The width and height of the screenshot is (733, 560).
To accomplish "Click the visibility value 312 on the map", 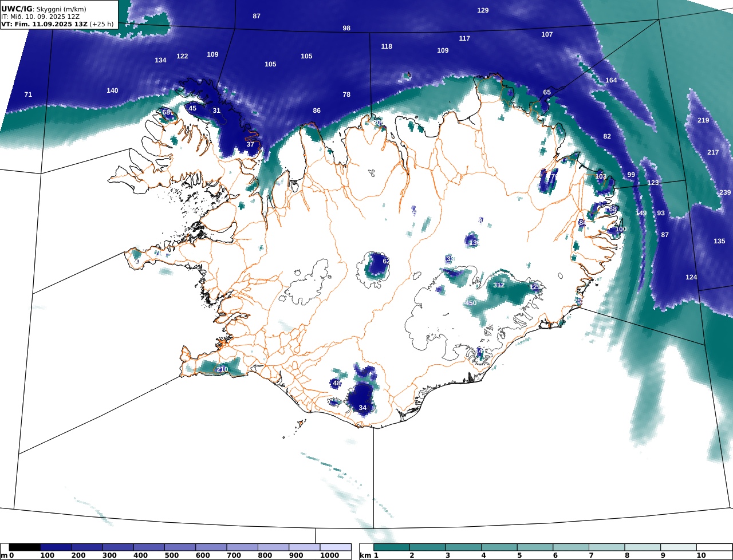I will 499,285.
